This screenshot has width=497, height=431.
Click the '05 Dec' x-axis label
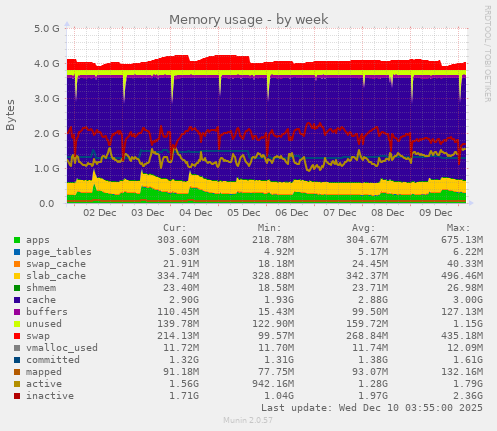tap(244, 213)
